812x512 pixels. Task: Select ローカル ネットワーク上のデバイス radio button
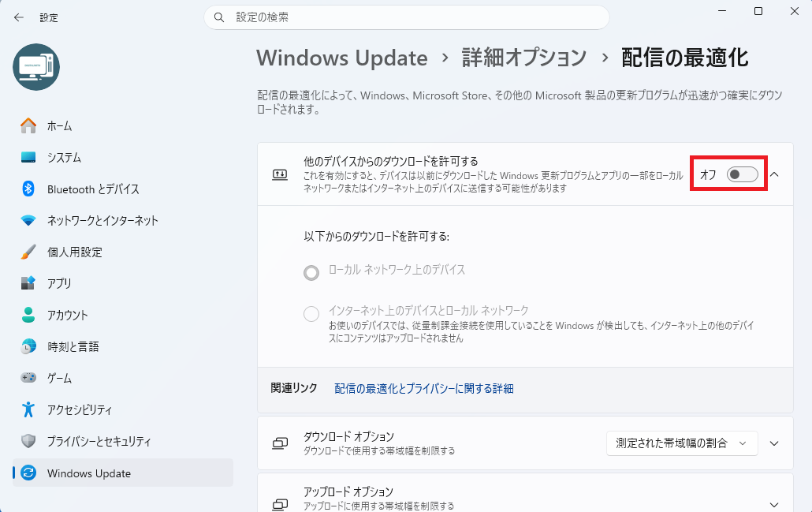tap(311, 273)
